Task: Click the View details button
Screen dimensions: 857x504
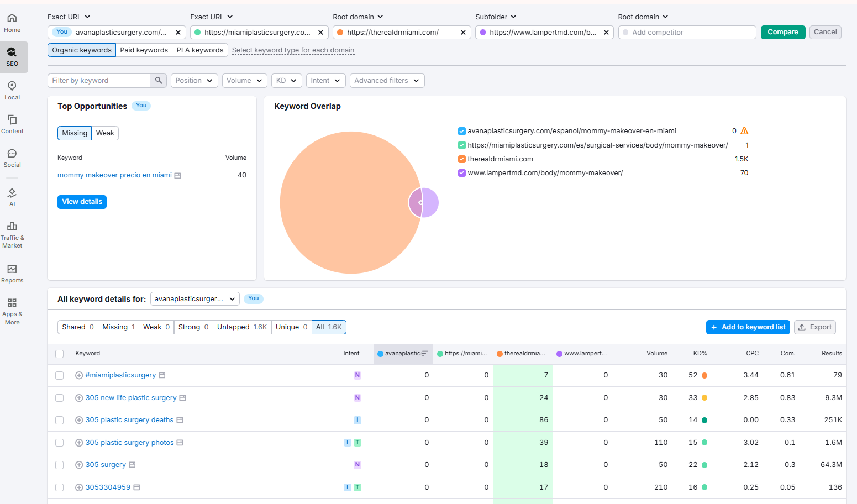Action: pyautogui.click(x=82, y=202)
